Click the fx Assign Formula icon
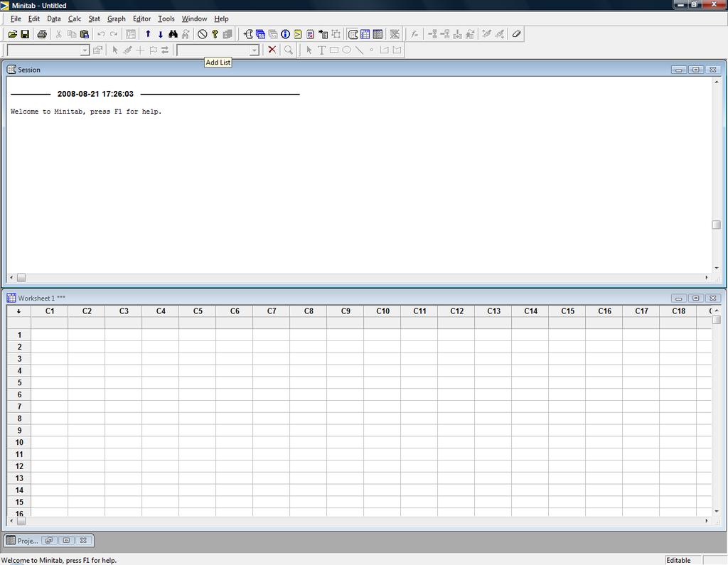Image resolution: width=728 pixels, height=565 pixels. 414,34
